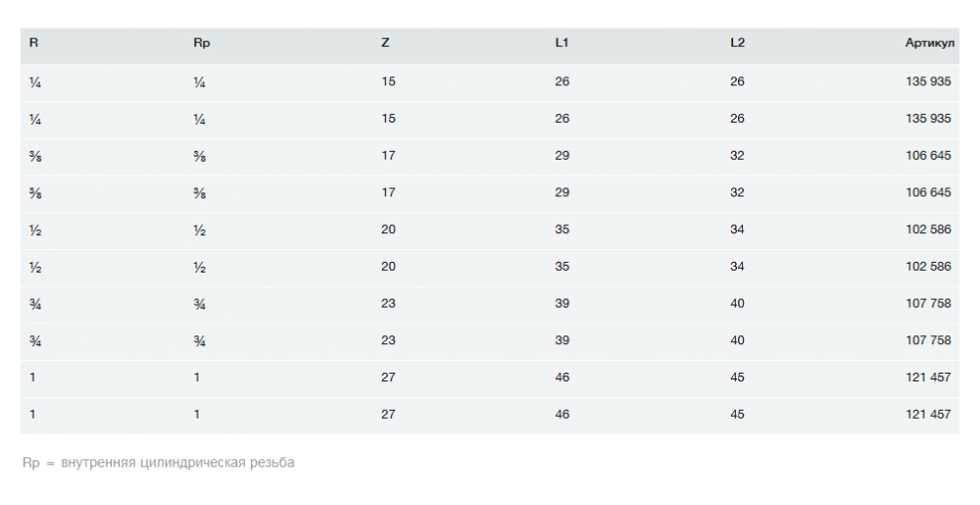980x505 pixels.
Task: Click the first 106 645 article number
Action: coord(928,156)
